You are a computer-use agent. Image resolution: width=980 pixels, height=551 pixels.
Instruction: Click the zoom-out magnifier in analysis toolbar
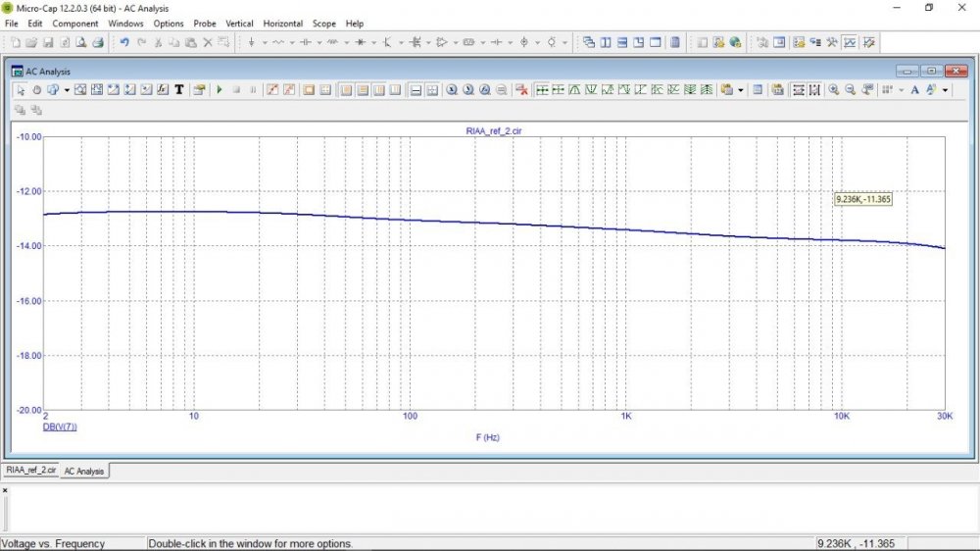point(850,90)
